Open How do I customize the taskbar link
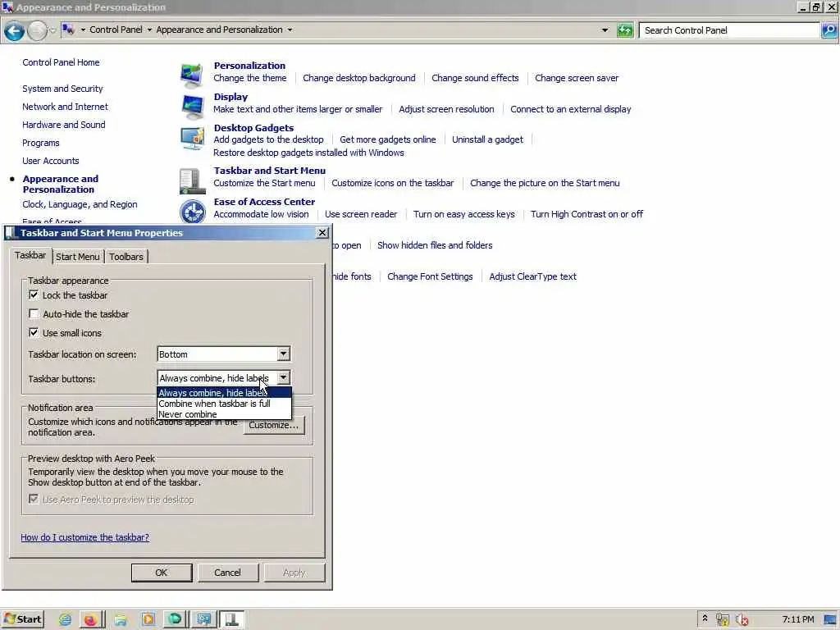Image resolution: width=840 pixels, height=630 pixels. pyautogui.click(x=85, y=537)
